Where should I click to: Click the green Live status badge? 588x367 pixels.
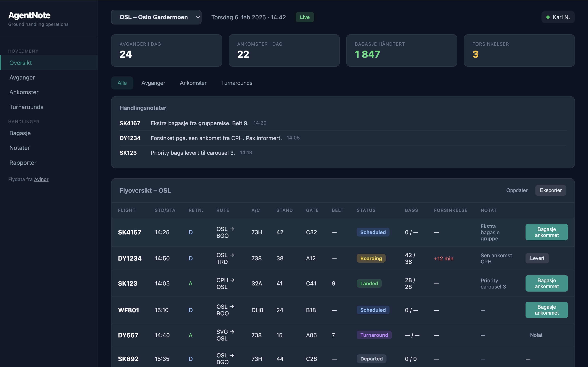pyautogui.click(x=304, y=17)
